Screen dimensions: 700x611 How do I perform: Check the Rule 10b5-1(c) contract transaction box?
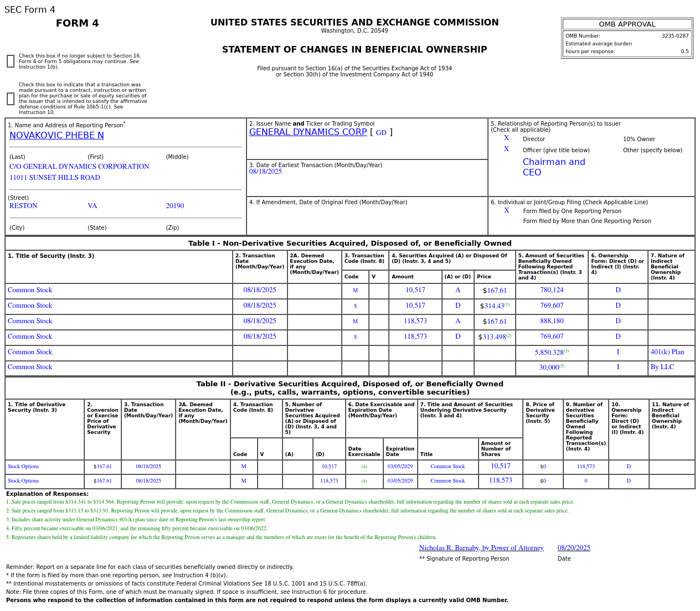coord(11,99)
